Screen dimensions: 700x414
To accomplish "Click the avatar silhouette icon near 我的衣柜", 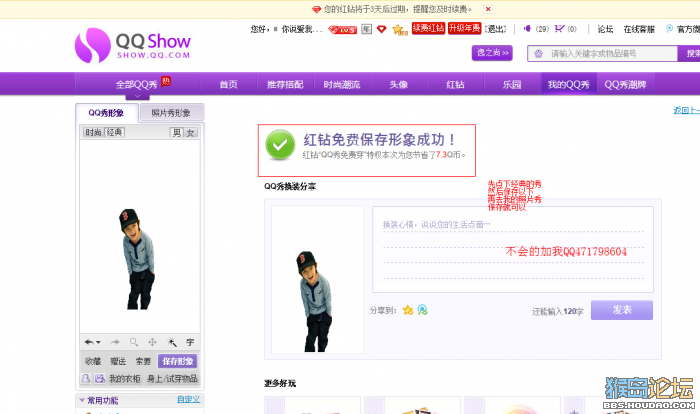I will [x=86, y=379].
